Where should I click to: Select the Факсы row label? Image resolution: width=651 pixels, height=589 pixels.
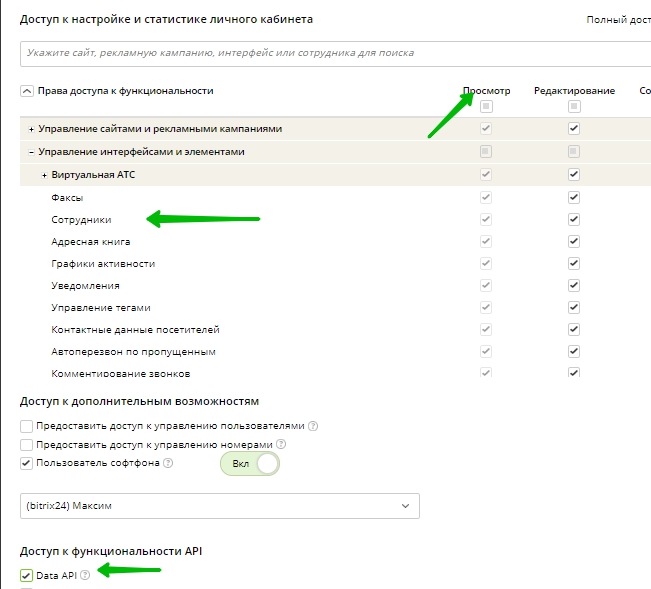67,198
